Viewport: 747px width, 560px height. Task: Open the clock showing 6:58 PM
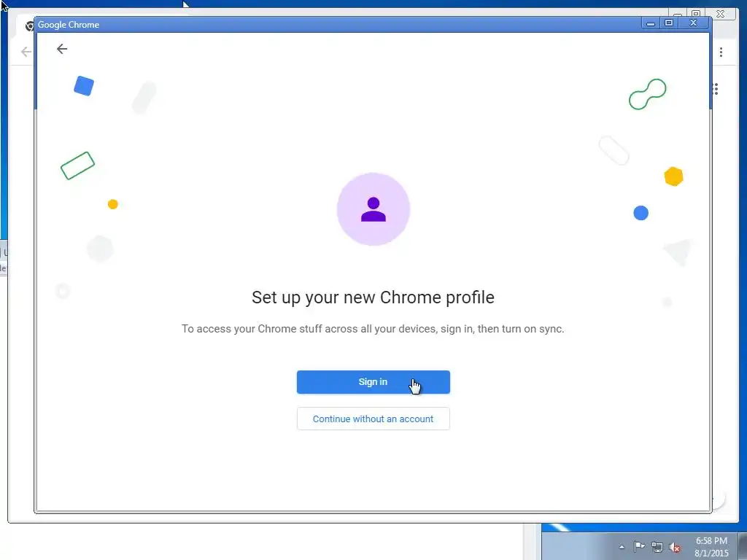coord(711,547)
